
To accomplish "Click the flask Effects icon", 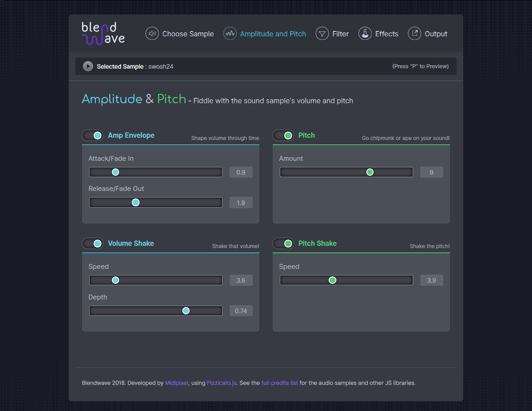I will click(x=365, y=34).
